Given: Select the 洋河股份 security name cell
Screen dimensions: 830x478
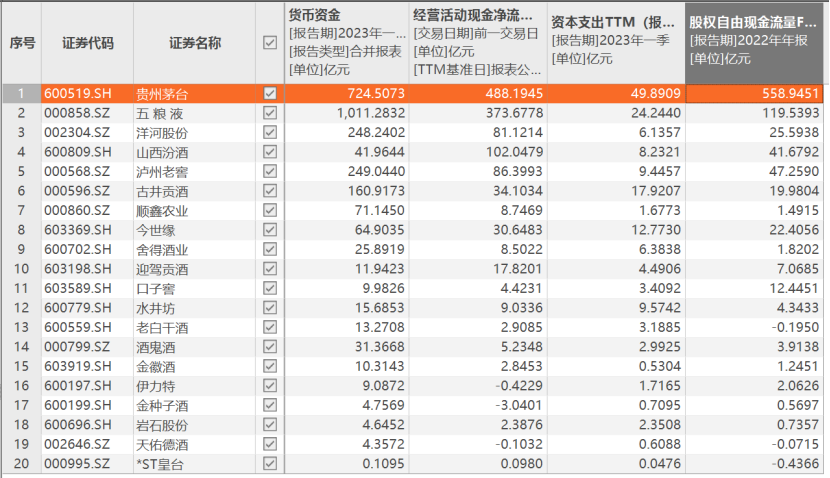Looking at the screenshot, I should (x=165, y=133).
